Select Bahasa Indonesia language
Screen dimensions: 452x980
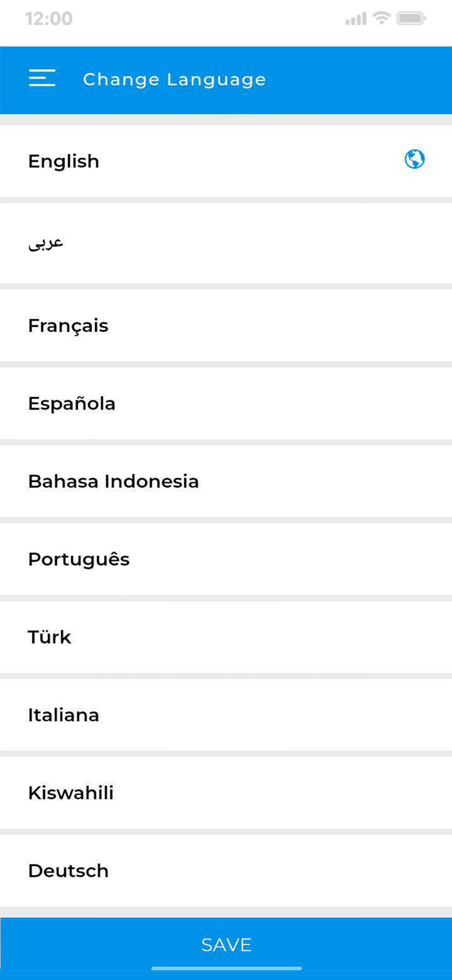point(113,482)
